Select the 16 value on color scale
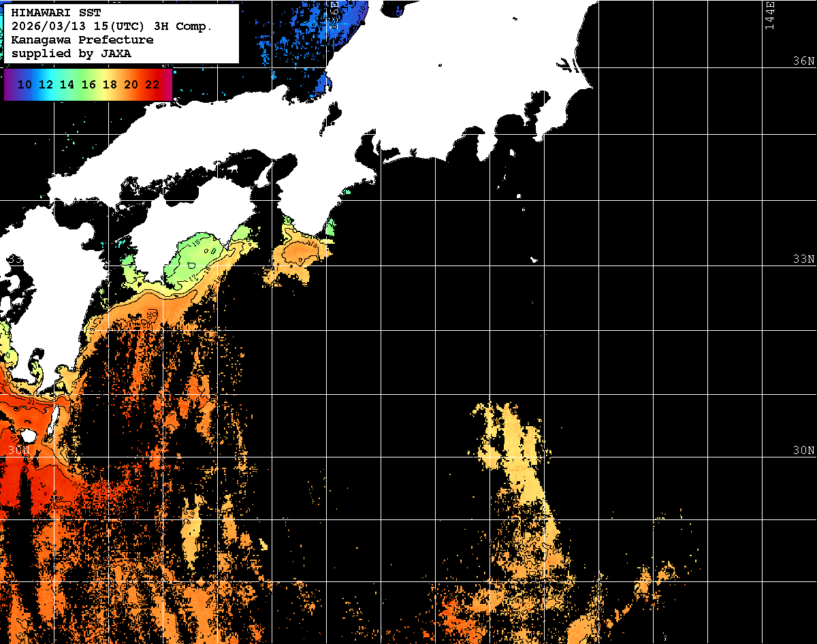817x644 pixels. pyautogui.click(x=89, y=85)
